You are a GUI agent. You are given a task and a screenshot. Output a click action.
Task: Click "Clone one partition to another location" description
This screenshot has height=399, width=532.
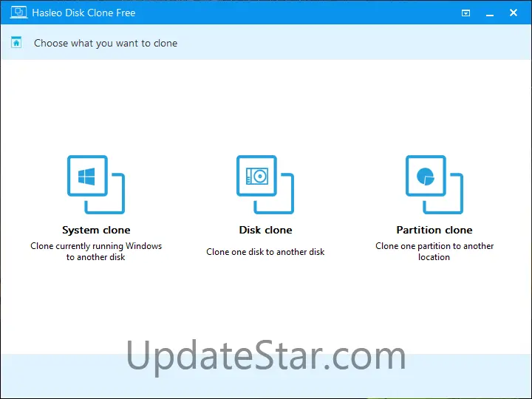pos(434,251)
